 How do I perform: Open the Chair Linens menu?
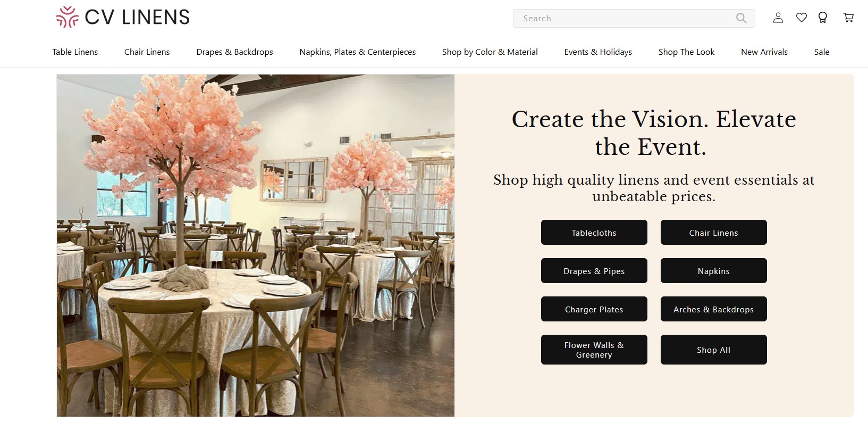click(x=147, y=52)
